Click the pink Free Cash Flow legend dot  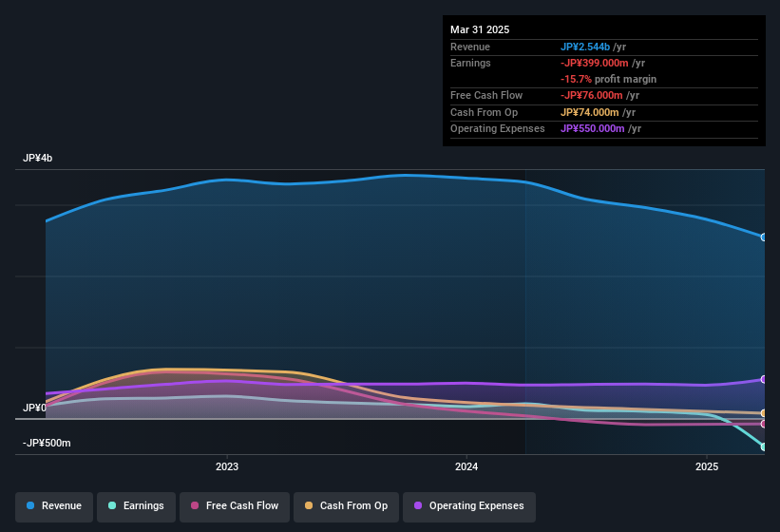[x=195, y=505]
